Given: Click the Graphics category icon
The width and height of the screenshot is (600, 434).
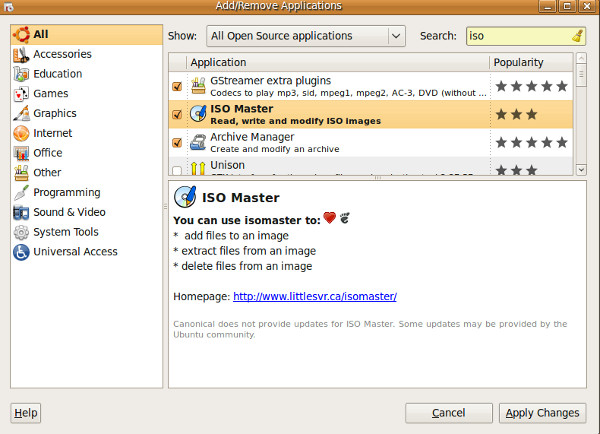Looking at the screenshot, I should pyautogui.click(x=21, y=113).
